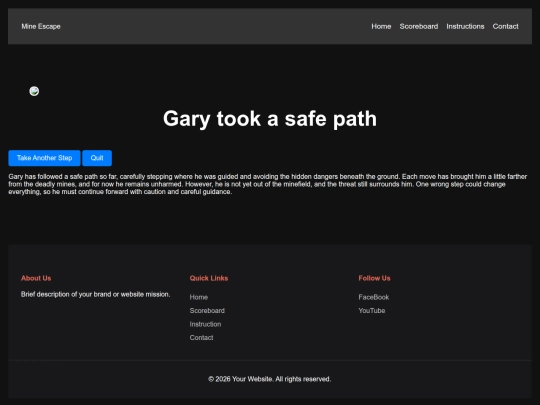Open the Contact page from the navbar

505,27
